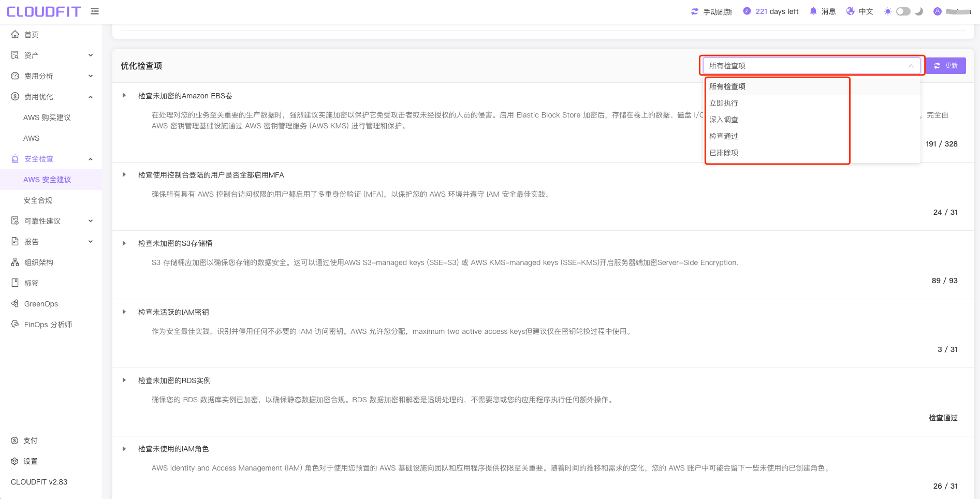
Task: Collapse the 费用优化 menu chevron
Action: coord(91,97)
